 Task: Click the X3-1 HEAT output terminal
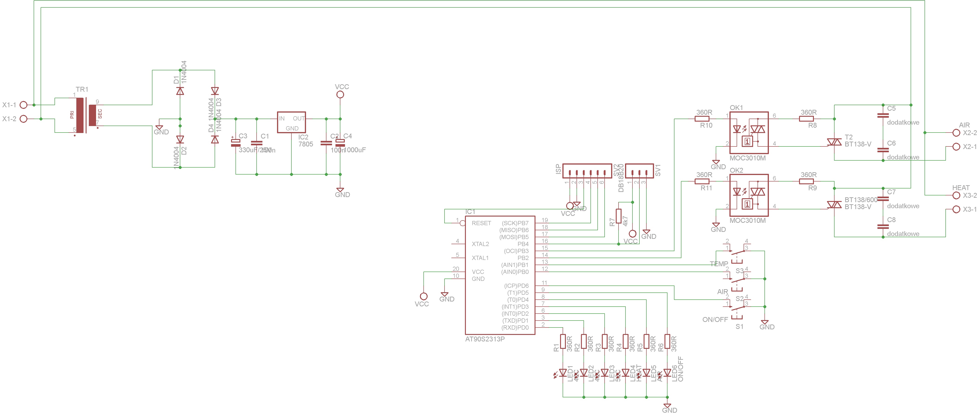tap(956, 209)
